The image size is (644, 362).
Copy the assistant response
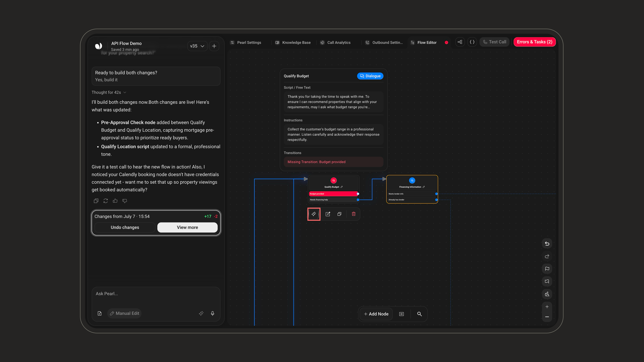click(x=96, y=201)
